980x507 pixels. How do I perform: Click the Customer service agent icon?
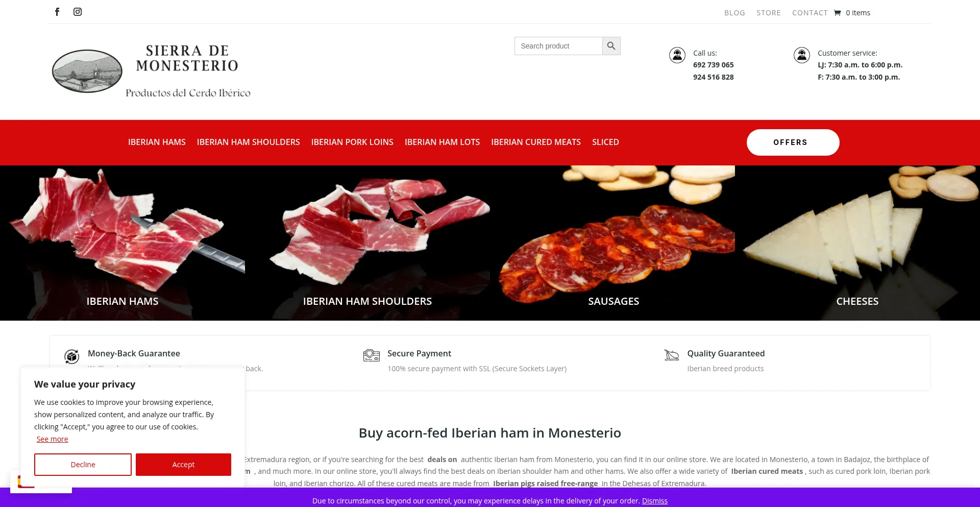(x=802, y=55)
